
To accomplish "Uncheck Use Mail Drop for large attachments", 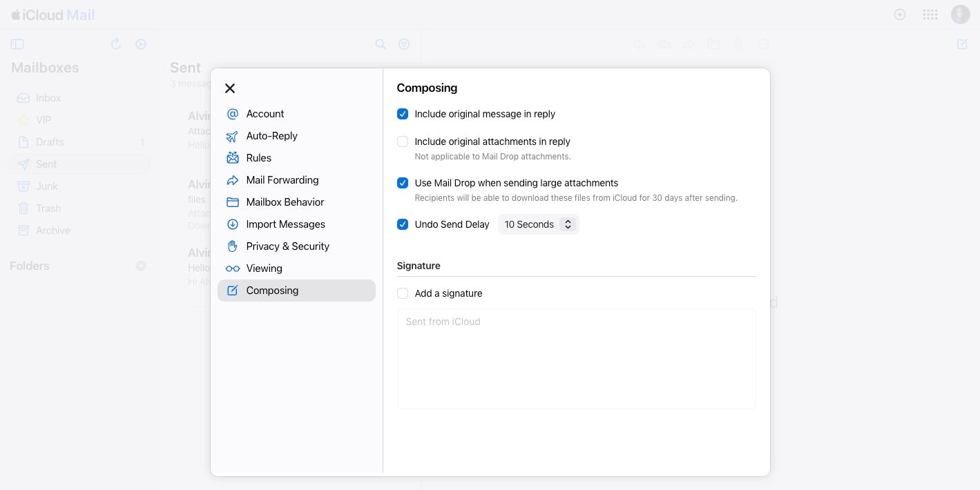I will click(403, 183).
